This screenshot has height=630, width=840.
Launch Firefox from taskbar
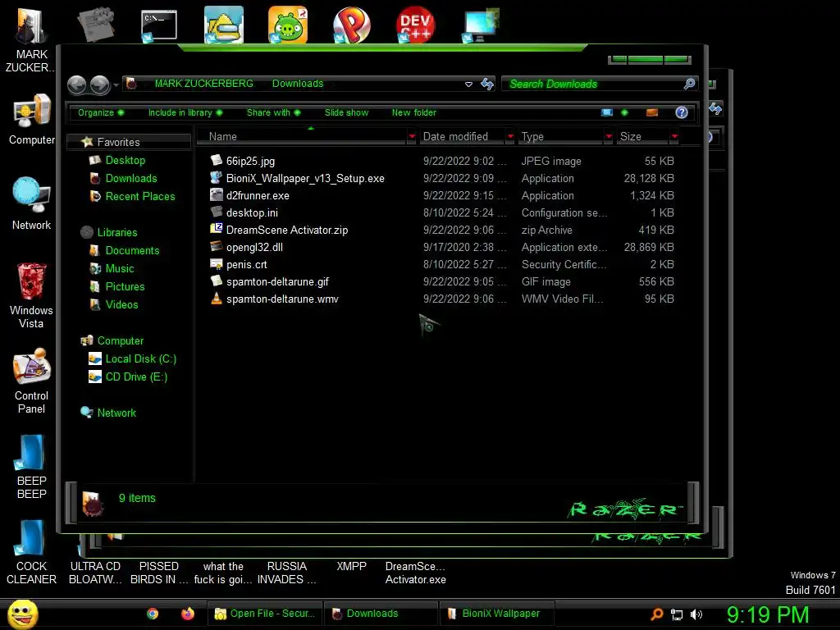coord(188,614)
